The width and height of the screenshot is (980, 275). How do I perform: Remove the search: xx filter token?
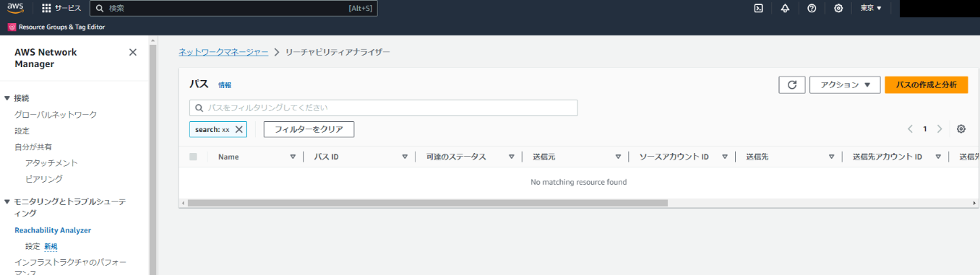pos(238,129)
